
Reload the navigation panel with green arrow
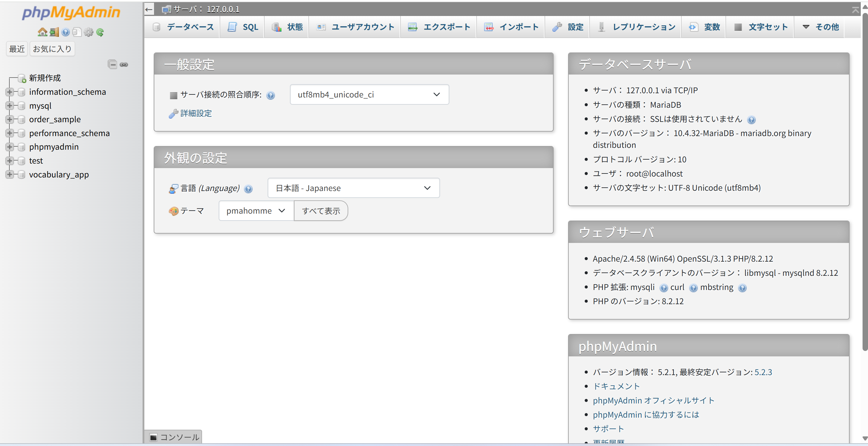click(x=100, y=32)
